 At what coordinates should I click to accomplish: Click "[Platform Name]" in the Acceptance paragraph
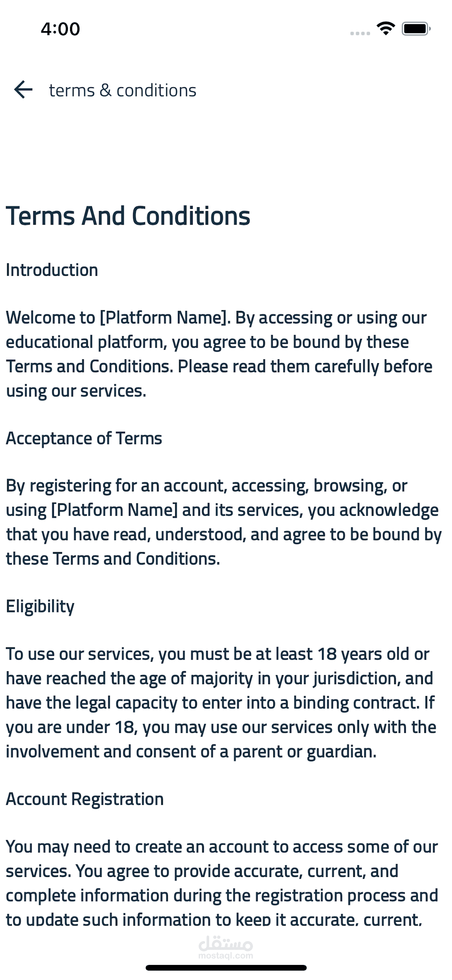click(x=115, y=510)
